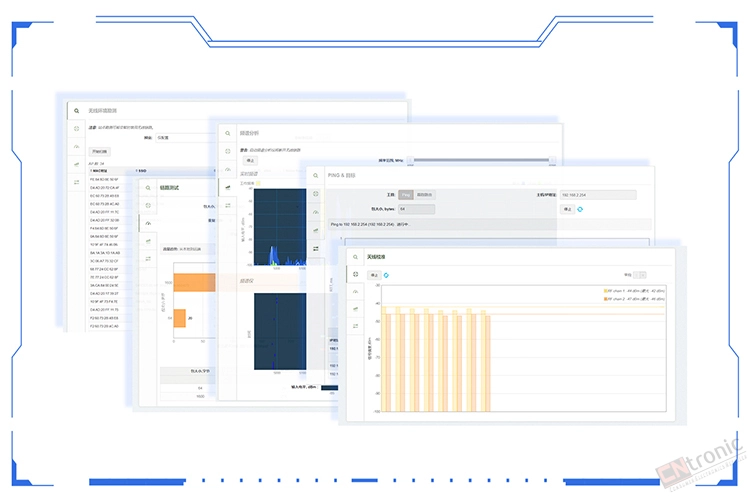Click stop button in PING window
750x496 pixels.
567,209
